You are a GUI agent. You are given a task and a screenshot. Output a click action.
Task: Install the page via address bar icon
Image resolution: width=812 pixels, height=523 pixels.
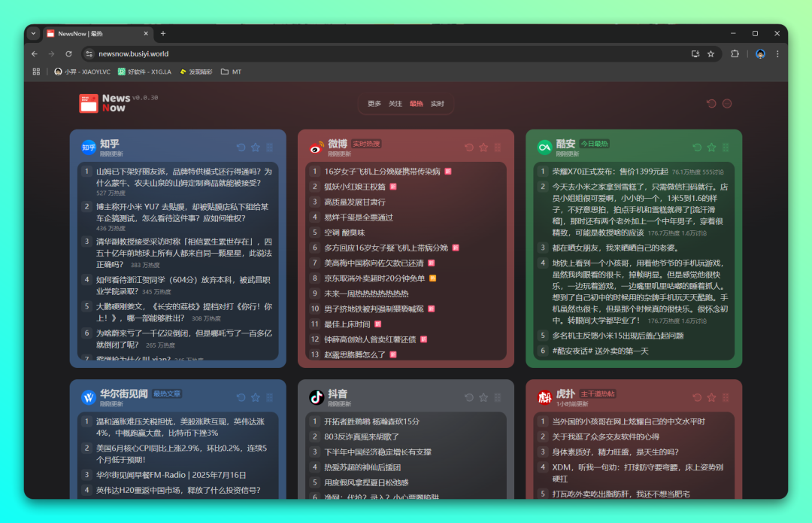695,54
